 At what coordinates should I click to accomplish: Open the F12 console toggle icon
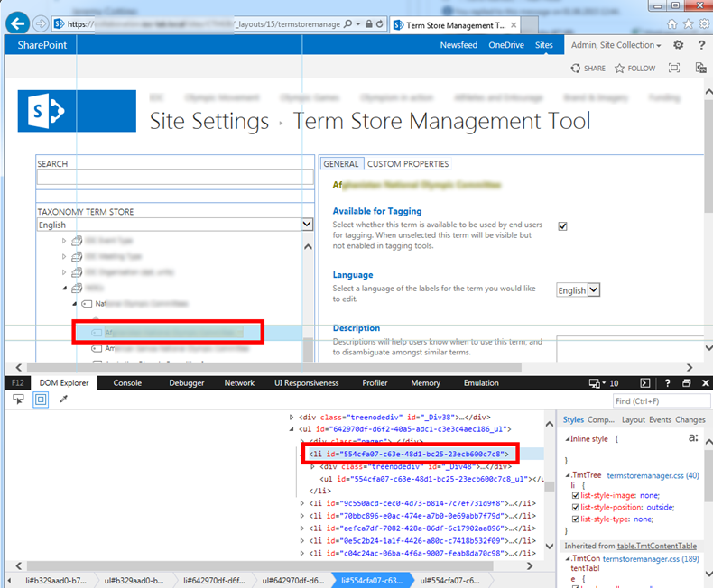[x=644, y=383]
